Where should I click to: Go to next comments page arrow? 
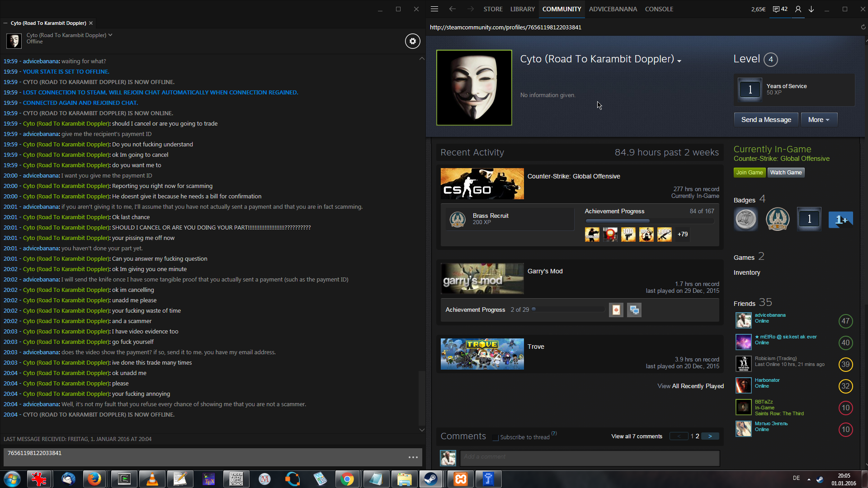tap(710, 436)
